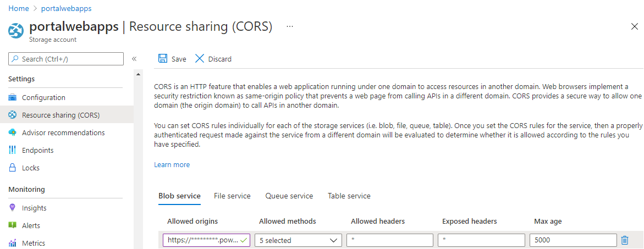Select Resource sharing (CORS) menu item
The width and height of the screenshot is (644, 249).
coord(67,115)
